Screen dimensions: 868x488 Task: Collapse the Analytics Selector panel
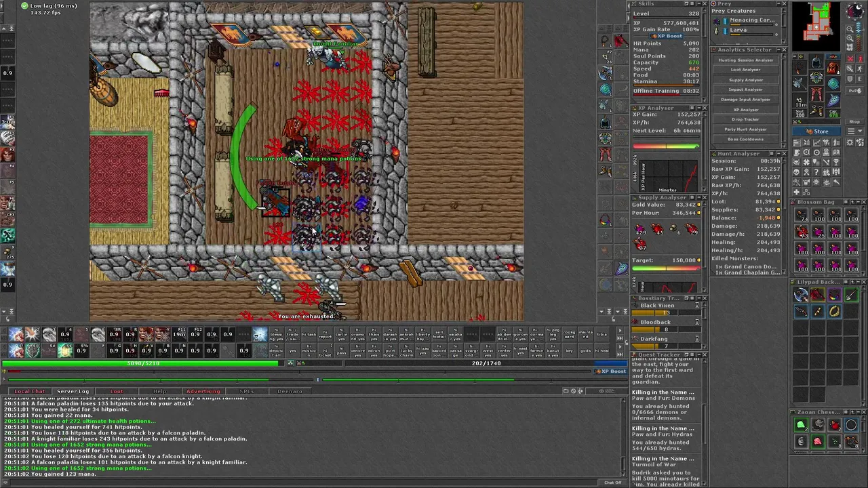779,49
